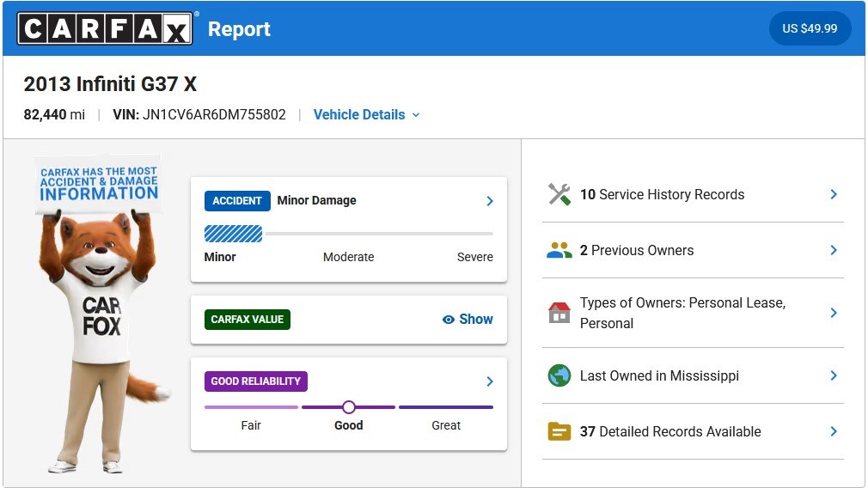The image size is (868, 488).
Task: Click the yellow detailed records folder icon
Action: (559, 431)
